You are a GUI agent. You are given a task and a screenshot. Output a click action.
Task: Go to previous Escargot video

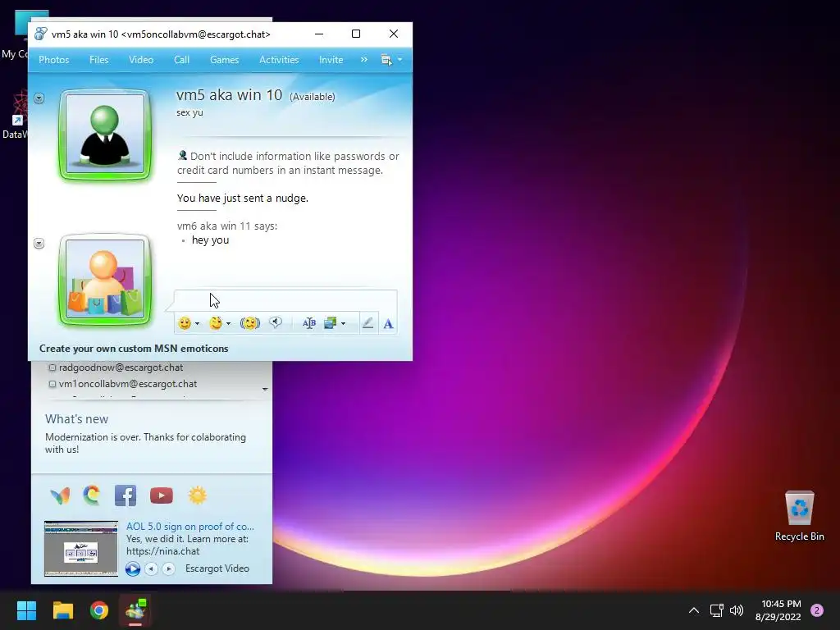click(x=151, y=568)
